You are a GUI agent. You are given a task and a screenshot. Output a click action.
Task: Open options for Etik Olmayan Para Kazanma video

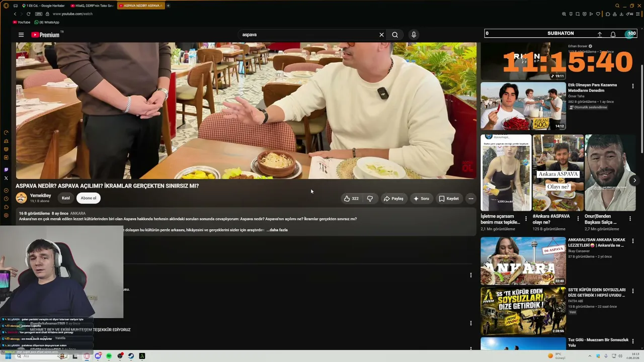tap(633, 86)
